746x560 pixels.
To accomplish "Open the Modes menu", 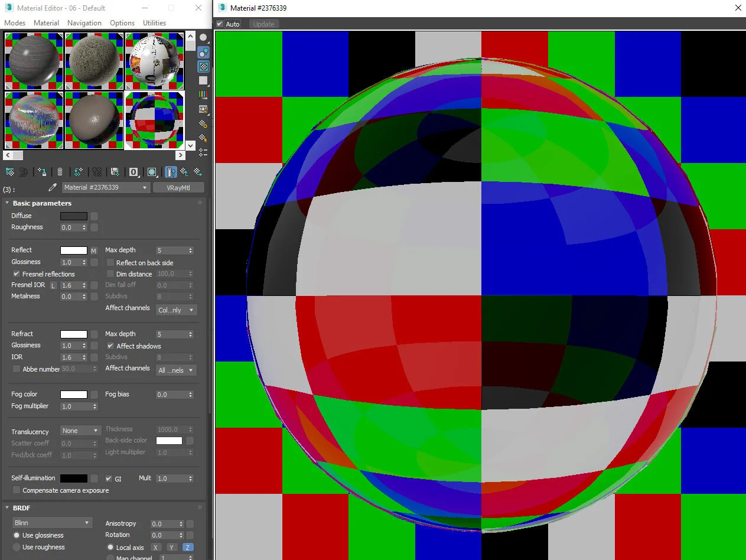I will pyautogui.click(x=15, y=23).
